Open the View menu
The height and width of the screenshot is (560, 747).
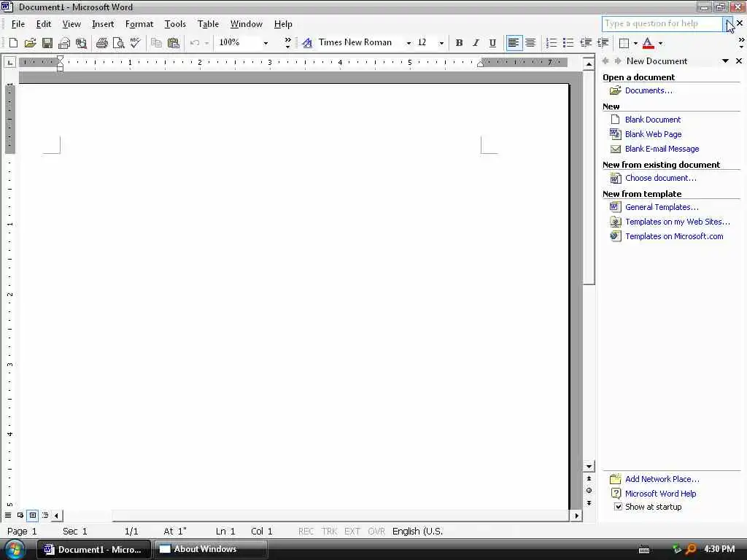[x=71, y=24]
